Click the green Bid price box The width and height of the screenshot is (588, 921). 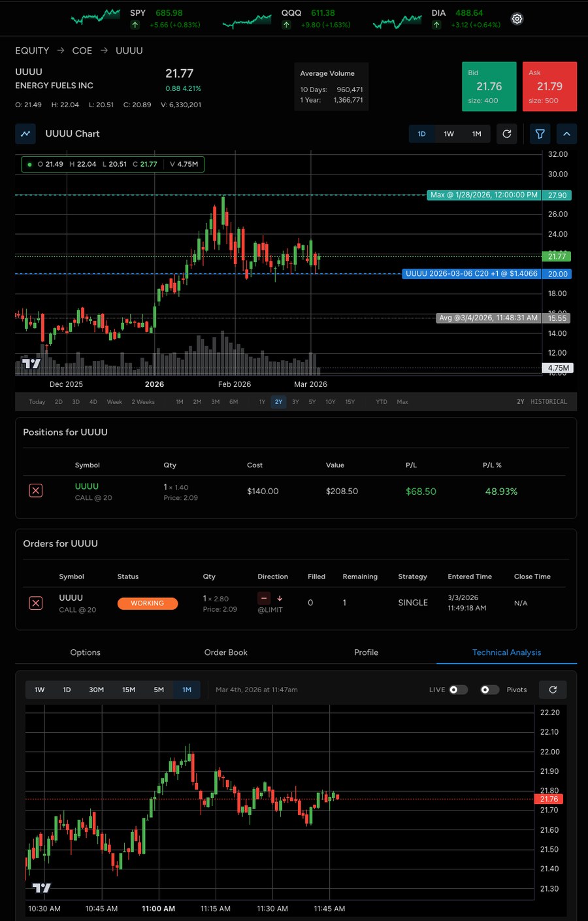489,86
